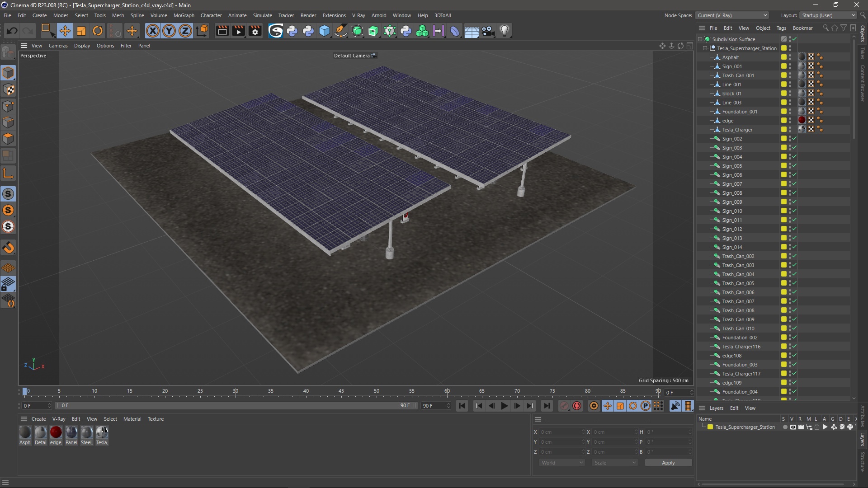Open Edit Render Settings icon
868x488 pixels.
(x=255, y=31)
